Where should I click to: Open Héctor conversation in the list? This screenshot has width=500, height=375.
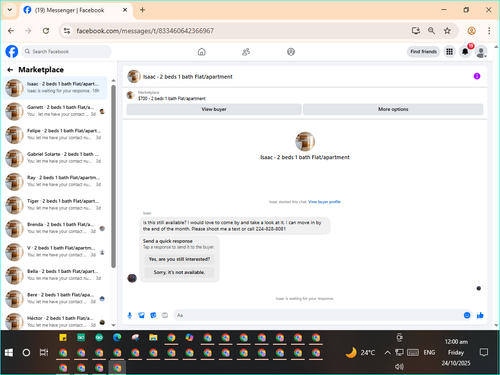tap(55, 321)
